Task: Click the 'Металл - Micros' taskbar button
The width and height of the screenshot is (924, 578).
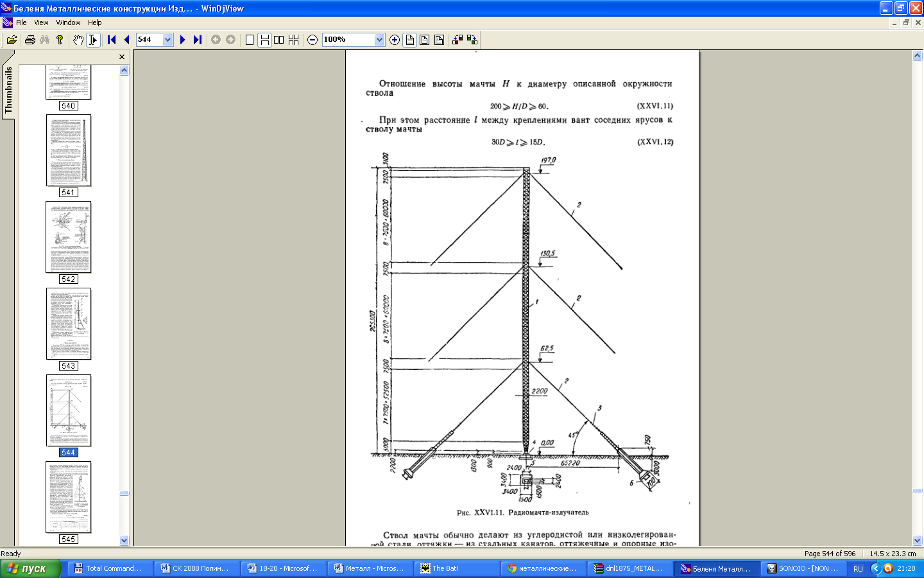Action: point(371,568)
